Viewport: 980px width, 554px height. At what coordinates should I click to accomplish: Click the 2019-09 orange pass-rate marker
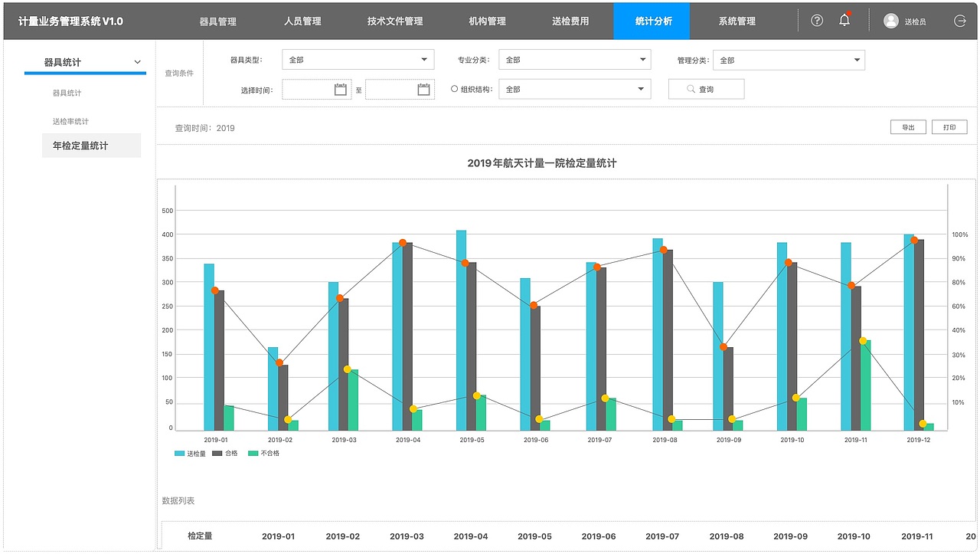(x=724, y=347)
